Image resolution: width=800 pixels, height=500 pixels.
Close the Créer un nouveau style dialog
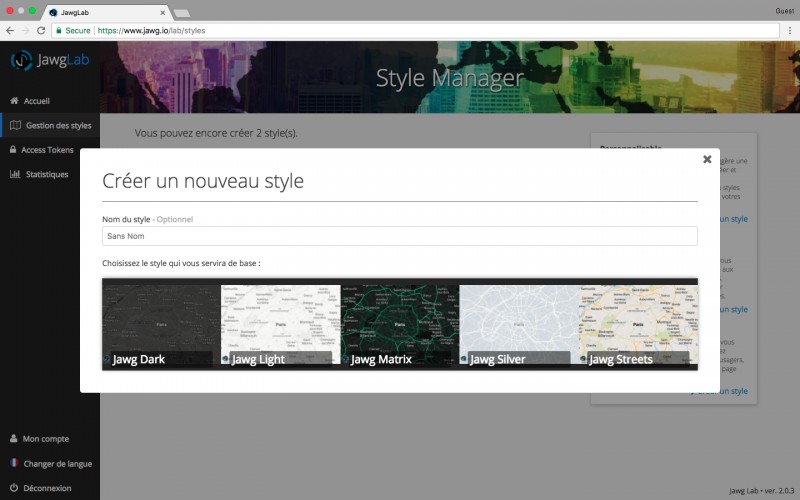click(707, 159)
